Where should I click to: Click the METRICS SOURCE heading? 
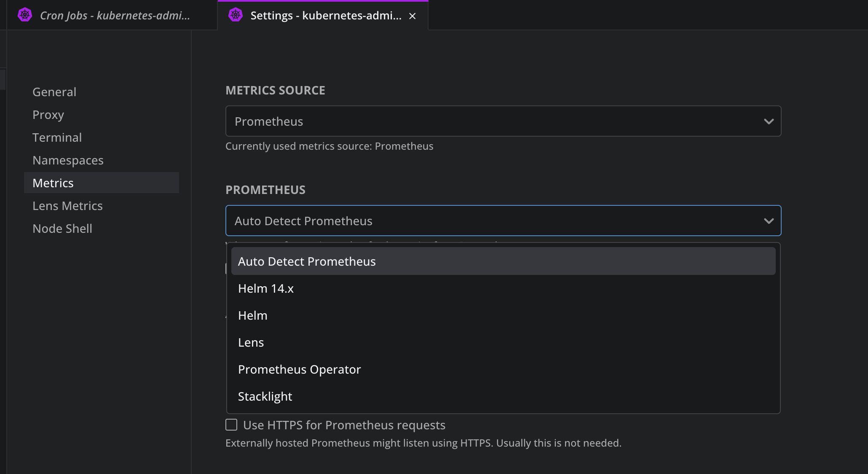tap(275, 90)
